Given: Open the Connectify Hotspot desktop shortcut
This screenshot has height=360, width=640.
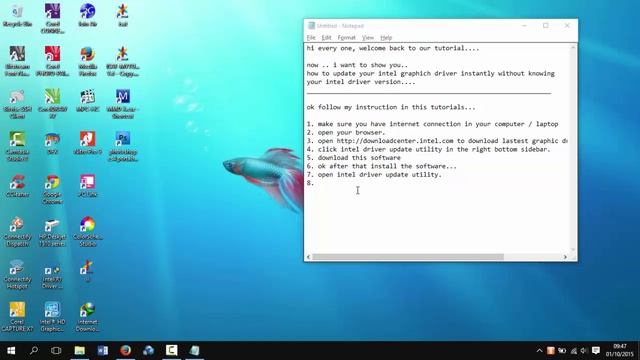Looking at the screenshot, I should 17,274.
